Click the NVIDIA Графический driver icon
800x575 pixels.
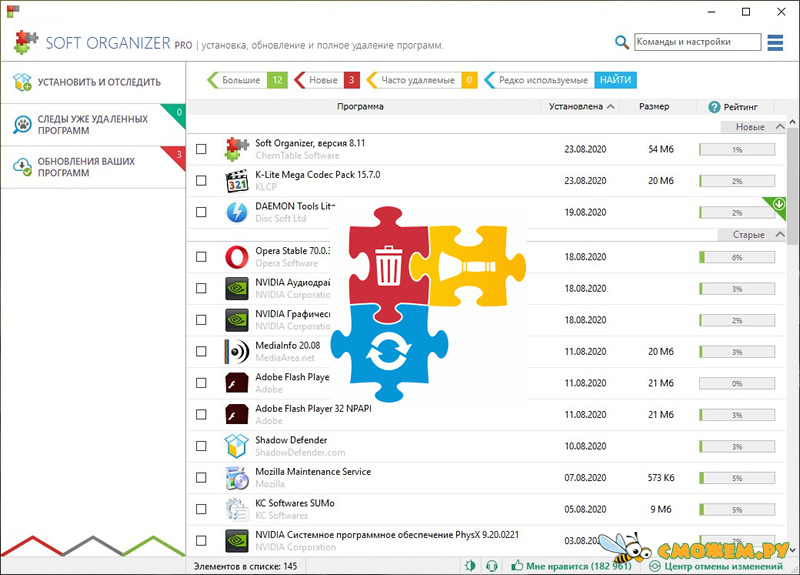237,320
